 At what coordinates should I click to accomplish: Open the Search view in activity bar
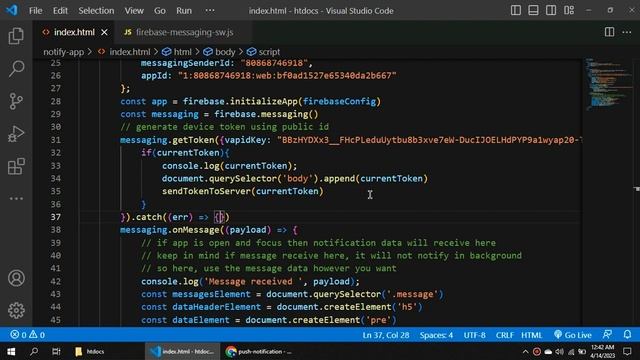pos(16,68)
